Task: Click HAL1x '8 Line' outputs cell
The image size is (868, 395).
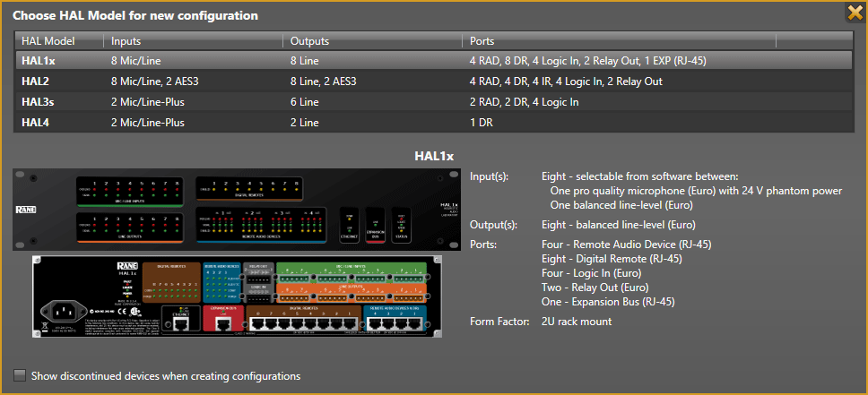Action: tap(305, 61)
